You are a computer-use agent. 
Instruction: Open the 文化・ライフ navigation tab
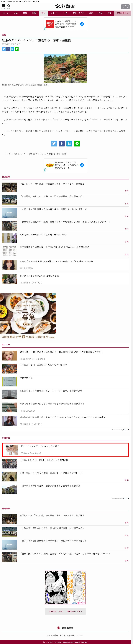78,13
